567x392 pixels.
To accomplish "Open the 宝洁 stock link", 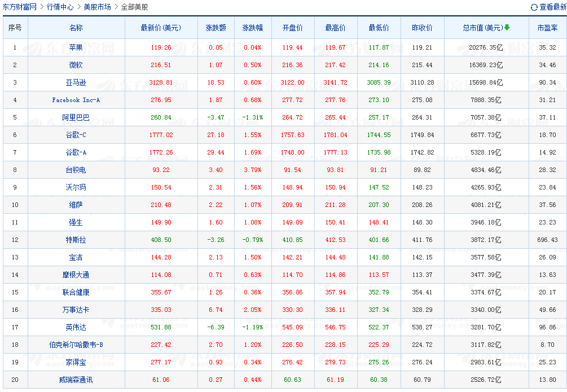I will tap(76, 257).
